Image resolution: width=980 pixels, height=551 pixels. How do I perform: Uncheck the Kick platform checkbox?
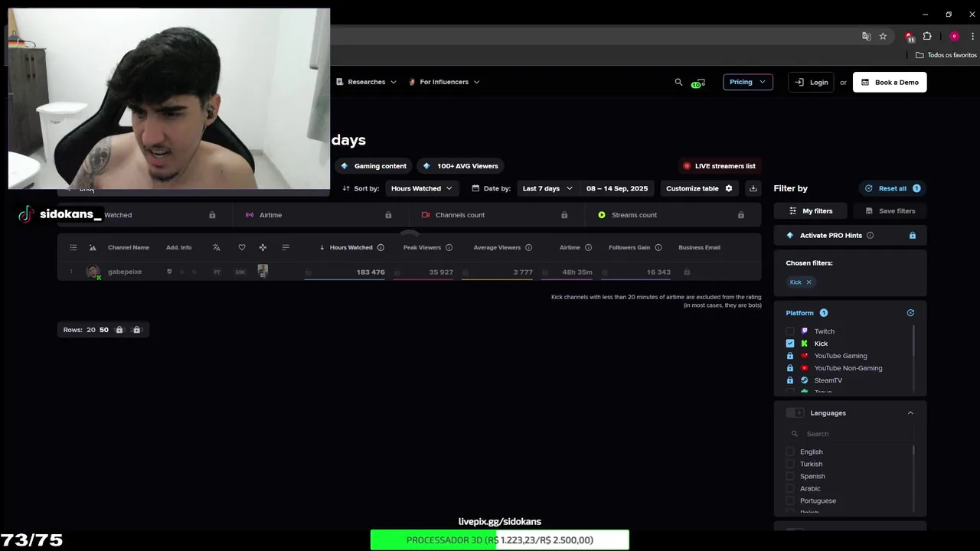pos(790,344)
